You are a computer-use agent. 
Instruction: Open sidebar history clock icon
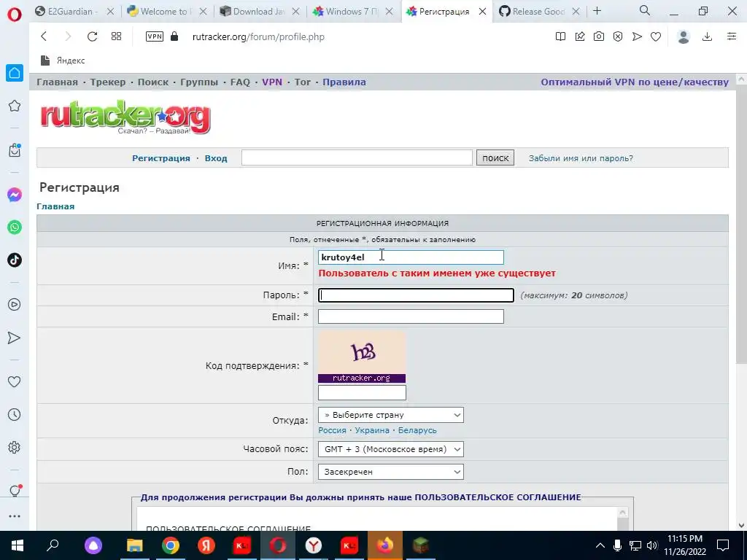click(15, 414)
